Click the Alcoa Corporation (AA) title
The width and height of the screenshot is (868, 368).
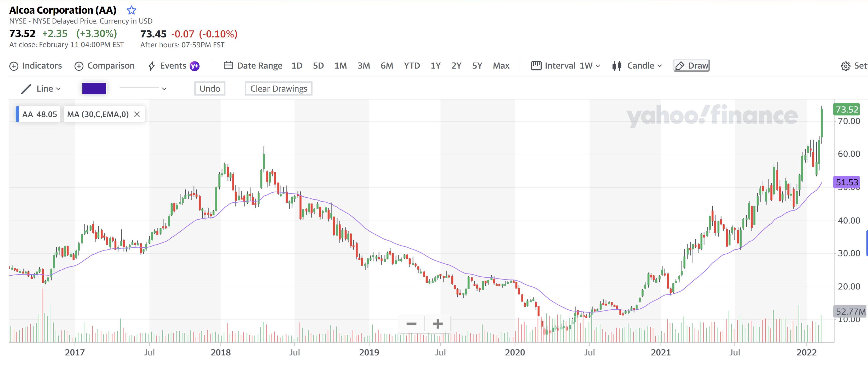[x=63, y=10]
